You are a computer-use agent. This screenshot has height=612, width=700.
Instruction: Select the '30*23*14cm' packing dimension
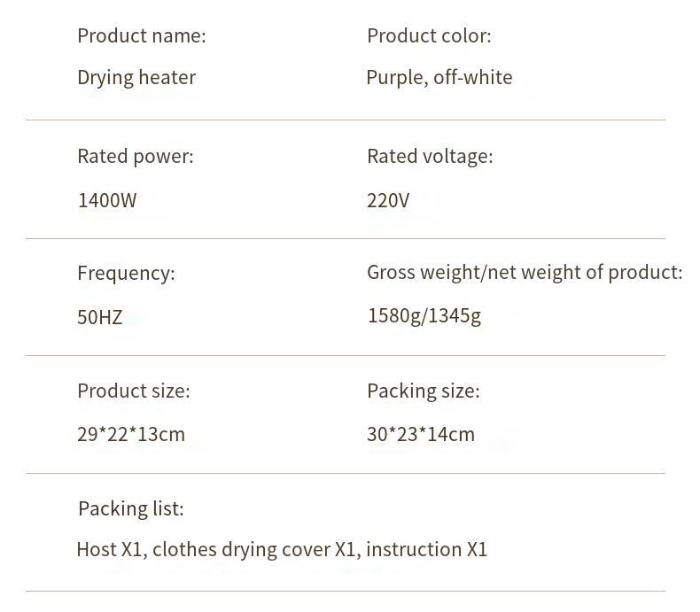pyautogui.click(x=421, y=434)
